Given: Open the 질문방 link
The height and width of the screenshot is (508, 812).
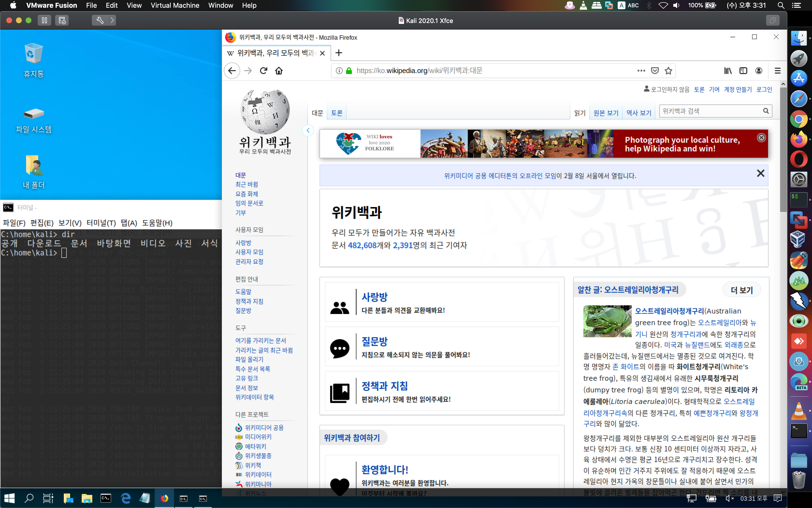Looking at the screenshot, I should [x=374, y=341].
